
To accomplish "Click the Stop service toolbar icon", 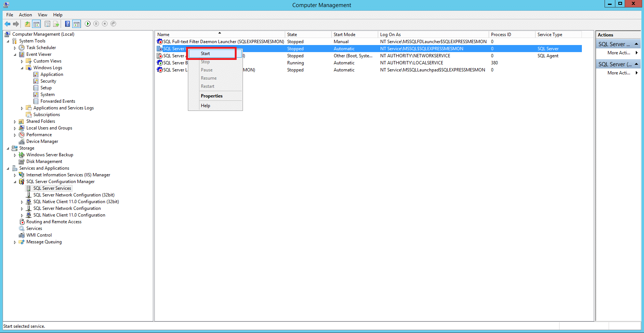I will (105, 24).
